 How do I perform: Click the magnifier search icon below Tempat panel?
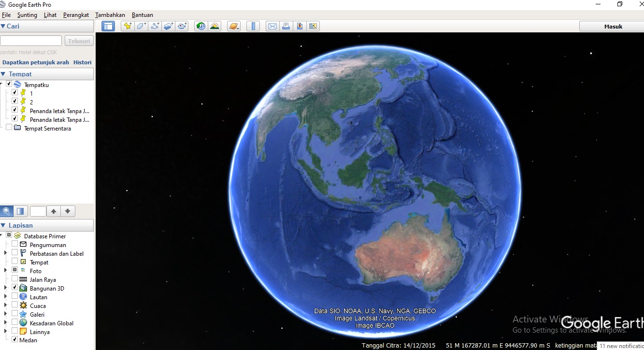click(x=7, y=211)
